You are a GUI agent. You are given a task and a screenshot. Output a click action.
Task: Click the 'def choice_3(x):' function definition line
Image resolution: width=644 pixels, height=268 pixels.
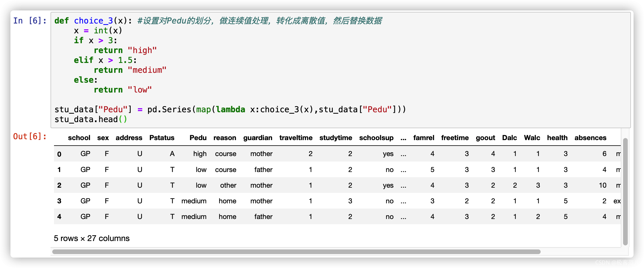93,21
